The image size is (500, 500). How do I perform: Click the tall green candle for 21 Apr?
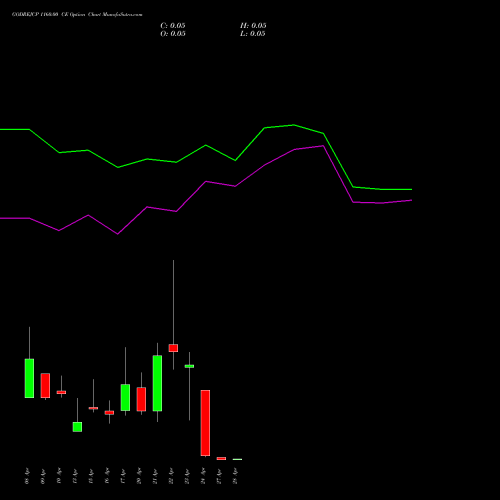[157, 383]
